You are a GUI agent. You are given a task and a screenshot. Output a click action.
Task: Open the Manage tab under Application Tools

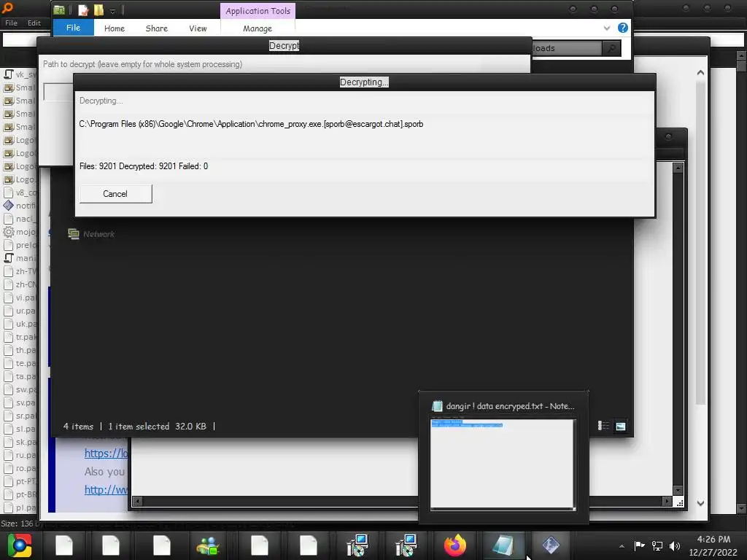click(x=258, y=28)
